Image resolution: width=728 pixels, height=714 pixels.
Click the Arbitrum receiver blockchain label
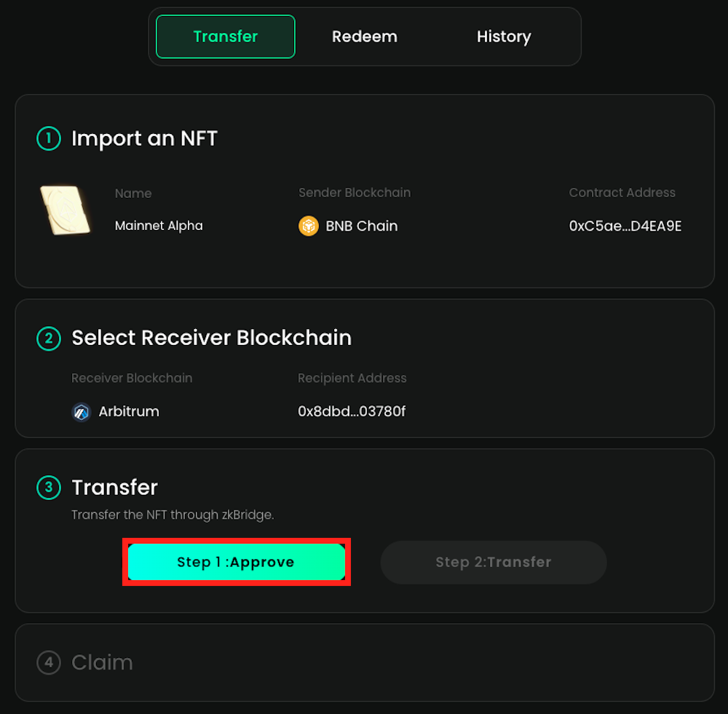coord(129,411)
